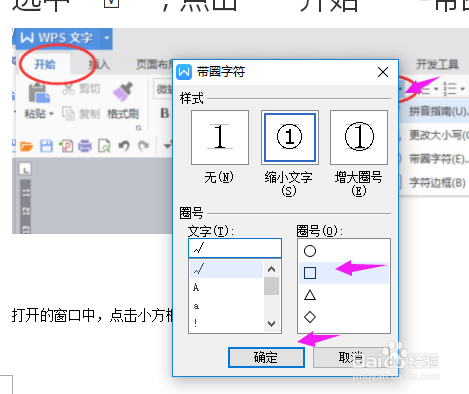
Task: Open the WPS 文字 menu dropdown arrow
Action: tap(107, 38)
